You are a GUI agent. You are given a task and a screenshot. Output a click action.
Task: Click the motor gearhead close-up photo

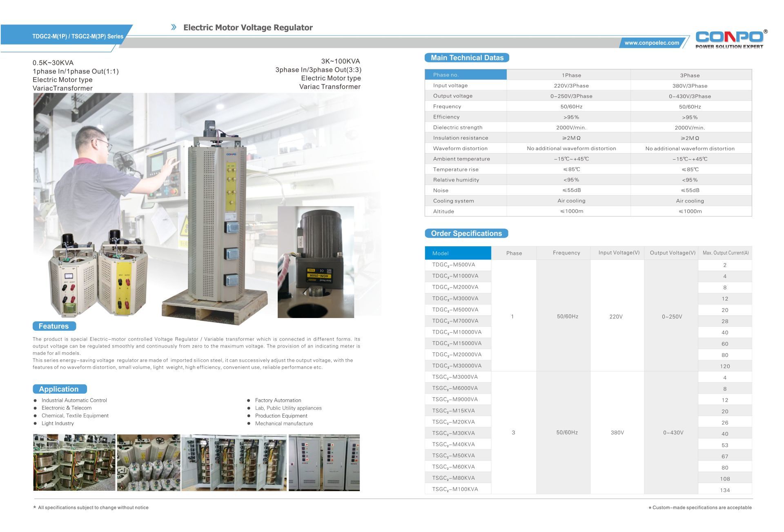click(316, 262)
